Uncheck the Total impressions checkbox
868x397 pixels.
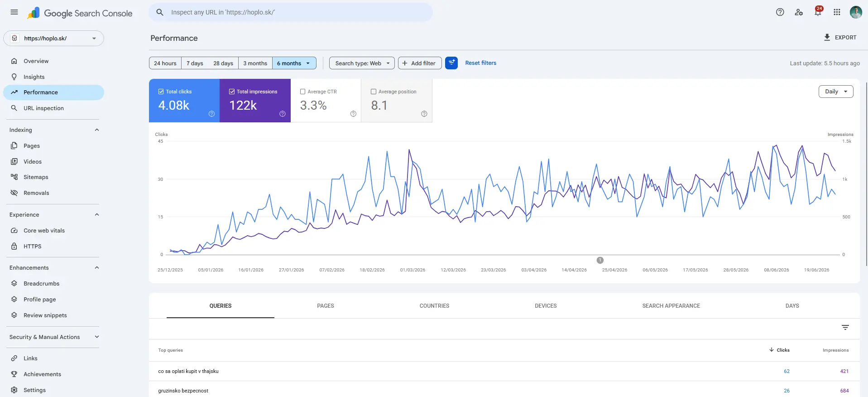click(232, 92)
